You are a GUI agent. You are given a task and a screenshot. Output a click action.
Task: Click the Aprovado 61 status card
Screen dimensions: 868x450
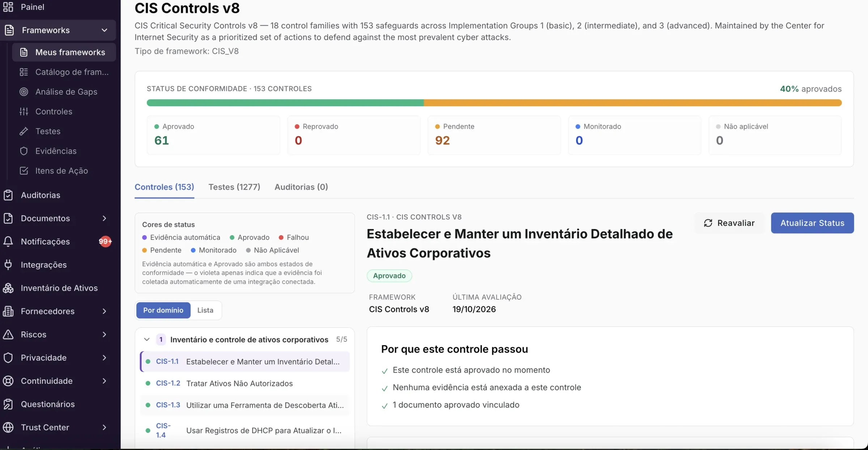pyautogui.click(x=213, y=135)
